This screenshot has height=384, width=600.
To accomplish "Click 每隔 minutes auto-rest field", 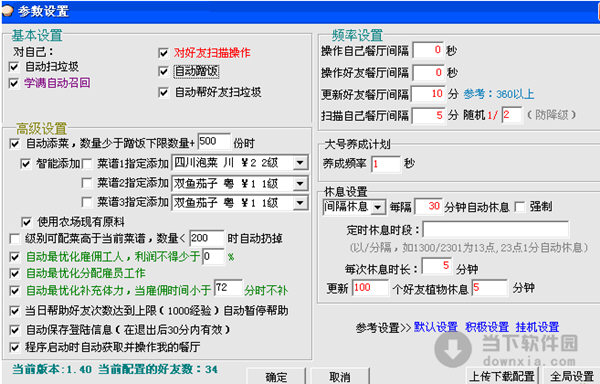I will click(x=429, y=207).
